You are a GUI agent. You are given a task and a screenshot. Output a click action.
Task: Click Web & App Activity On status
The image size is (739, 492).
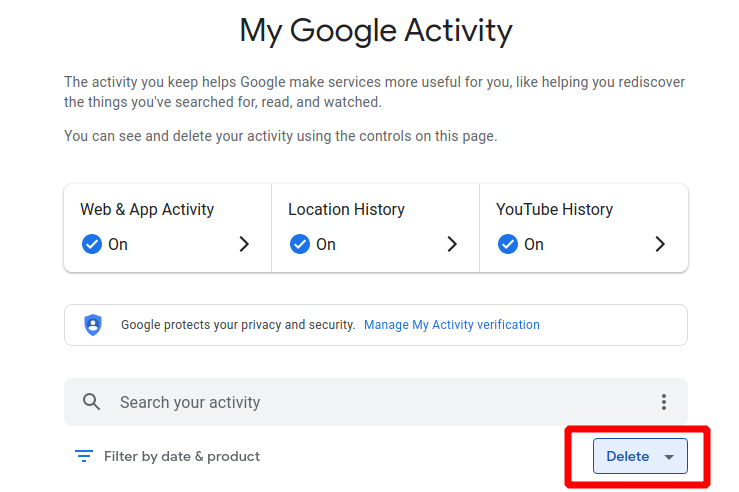tap(118, 244)
